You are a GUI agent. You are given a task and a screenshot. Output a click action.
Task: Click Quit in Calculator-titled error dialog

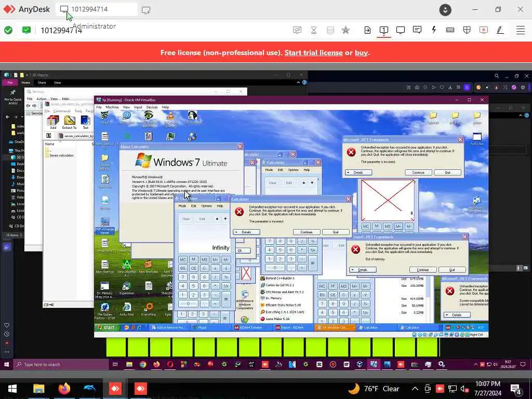pos(336,232)
